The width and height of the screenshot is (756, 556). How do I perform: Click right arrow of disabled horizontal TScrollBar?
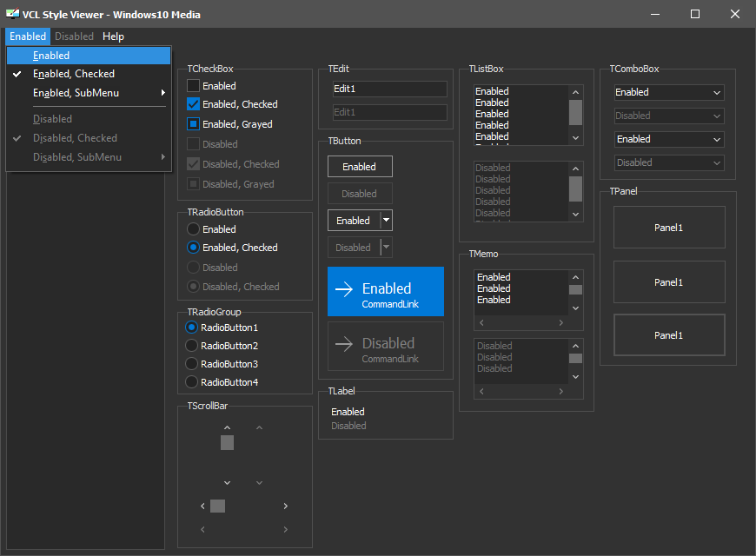[x=285, y=529]
